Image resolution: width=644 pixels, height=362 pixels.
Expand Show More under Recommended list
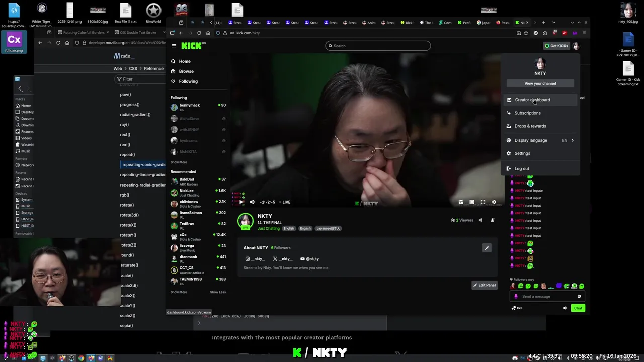click(179, 292)
